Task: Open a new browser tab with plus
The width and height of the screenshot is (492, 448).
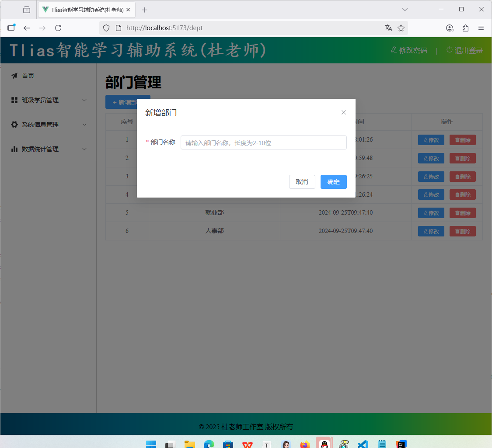Action: point(145,10)
